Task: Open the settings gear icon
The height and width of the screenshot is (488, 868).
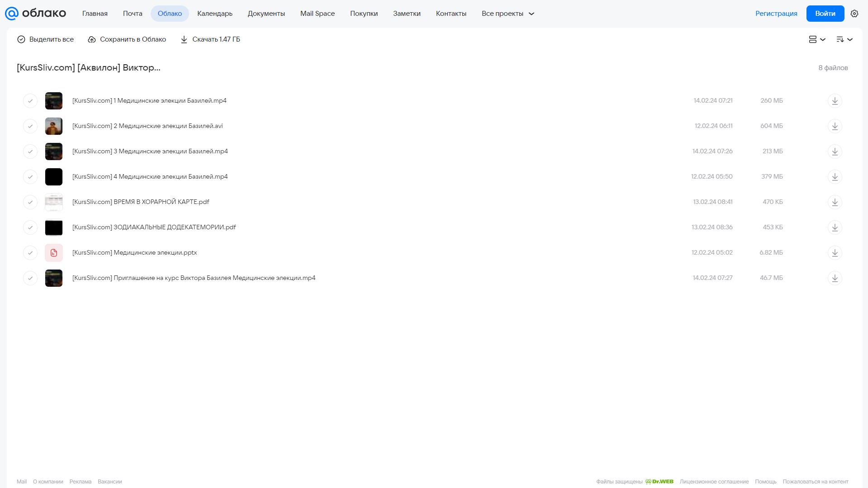Action: [854, 14]
